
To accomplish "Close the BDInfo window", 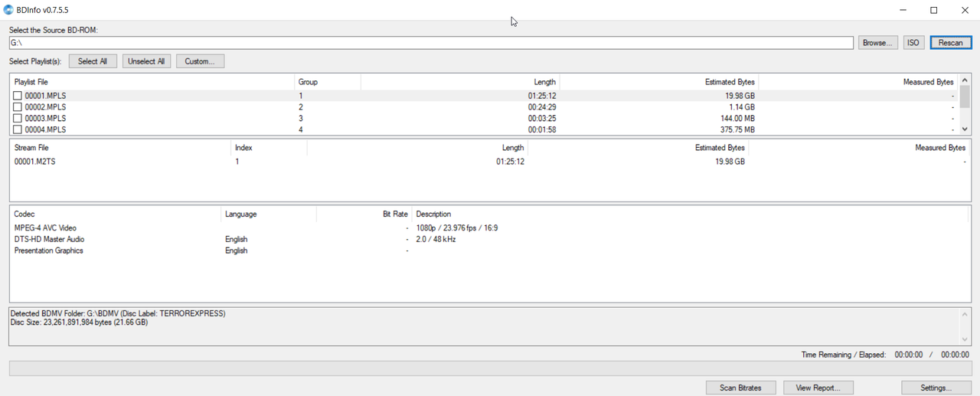I will tap(965, 10).
